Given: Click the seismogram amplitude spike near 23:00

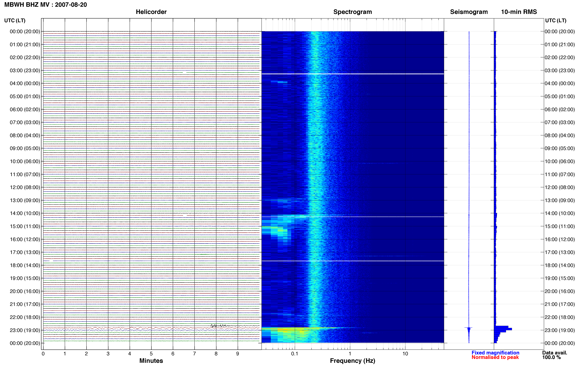Looking at the screenshot, I should point(468,328).
